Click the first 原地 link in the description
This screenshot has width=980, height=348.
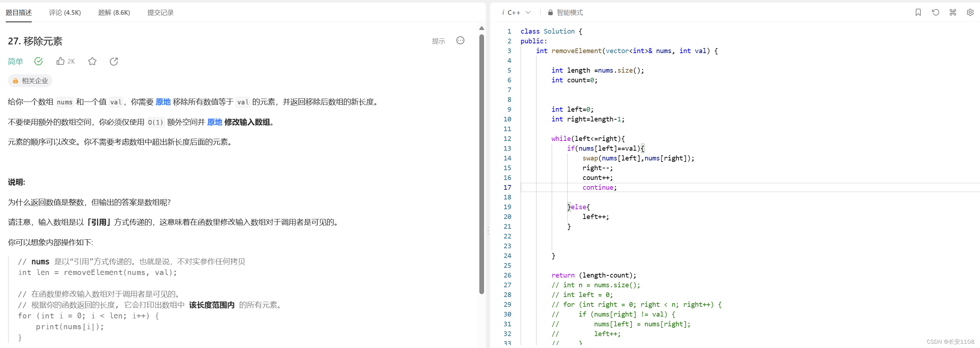(x=163, y=102)
